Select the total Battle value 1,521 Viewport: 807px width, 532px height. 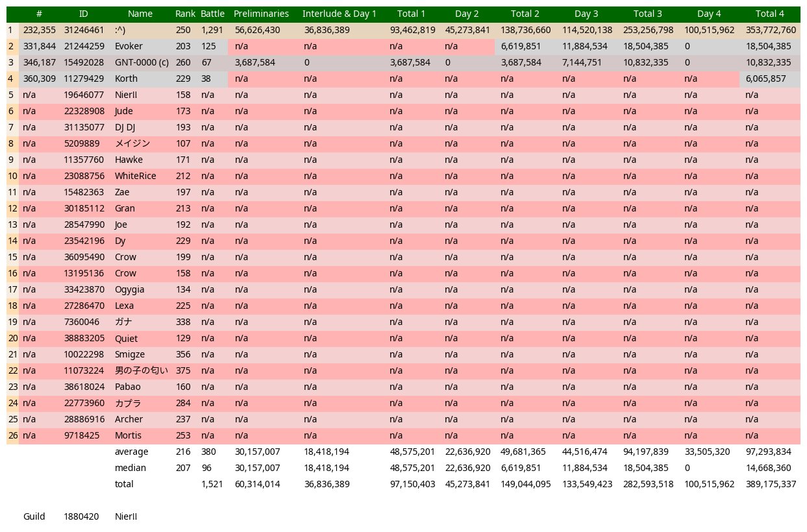tap(212, 484)
